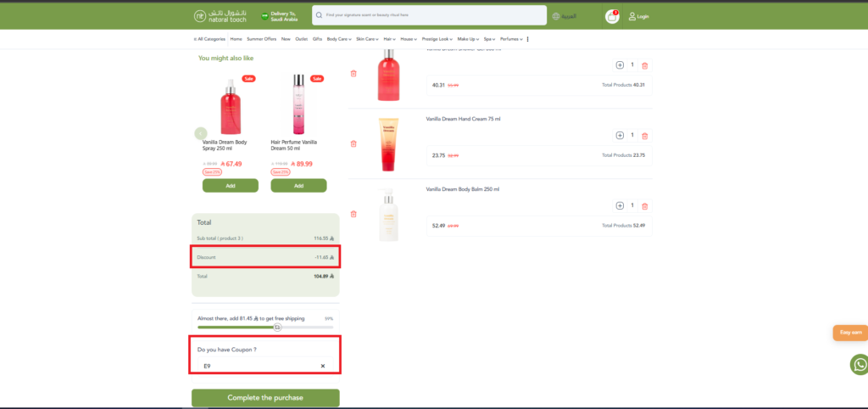Change Delivery To Saudi Arabia
The image size is (868, 409).
pos(285,17)
